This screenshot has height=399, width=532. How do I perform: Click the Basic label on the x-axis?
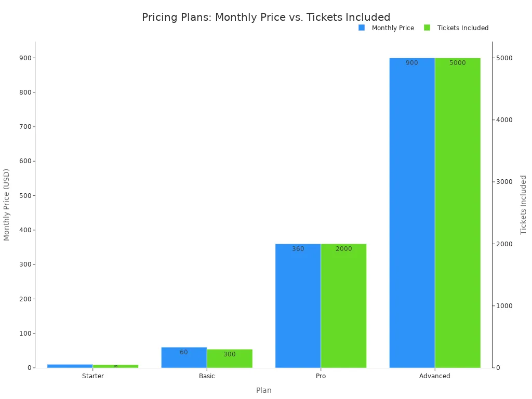pos(207,376)
